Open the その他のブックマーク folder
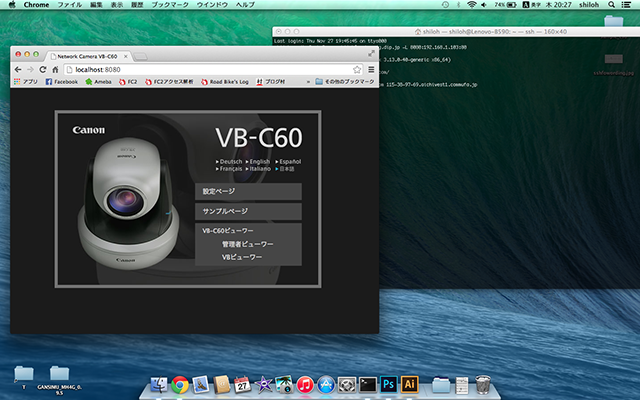 345,82
